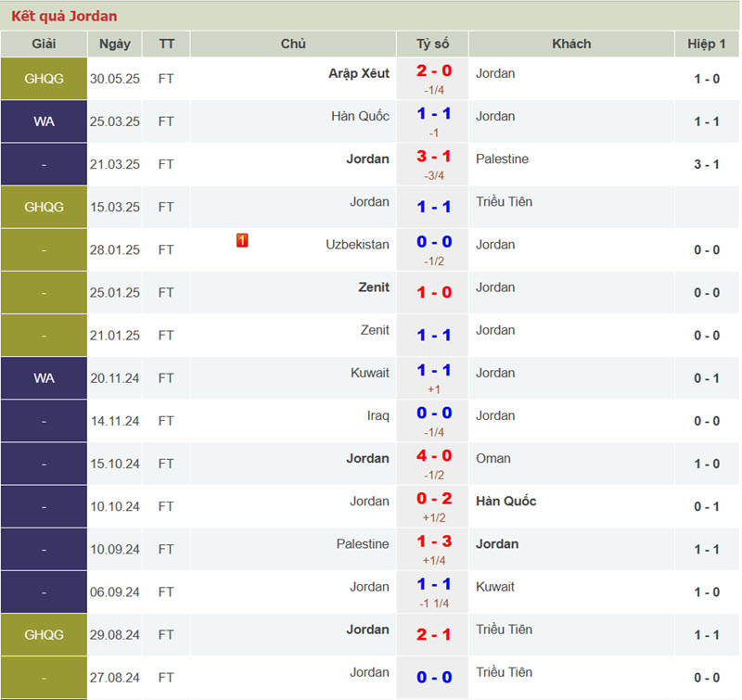The width and height of the screenshot is (742, 700).
Task: Click the 'Giải' column header
Action: click(44, 44)
